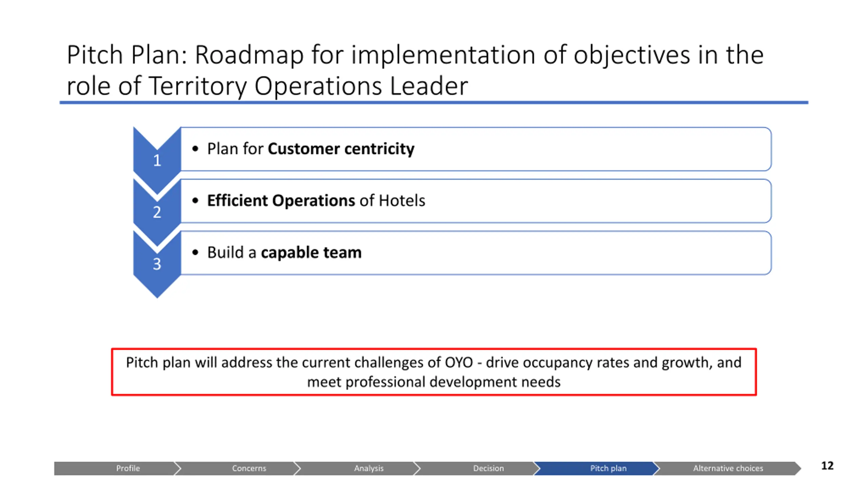
Task: Go to the Decision step in progress bar
Action: [x=477, y=468]
